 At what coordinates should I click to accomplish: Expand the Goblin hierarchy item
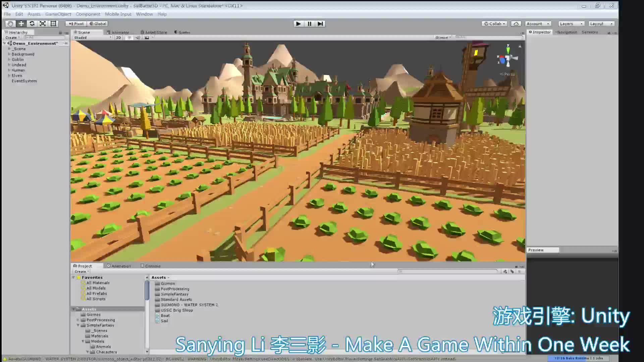(x=9, y=59)
